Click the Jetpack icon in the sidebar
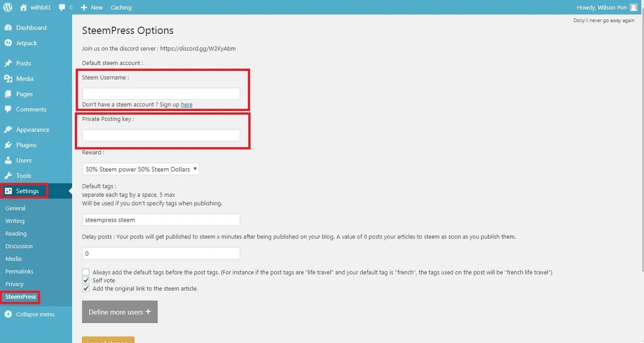Viewport: 644px width, 343px height. 8,43
